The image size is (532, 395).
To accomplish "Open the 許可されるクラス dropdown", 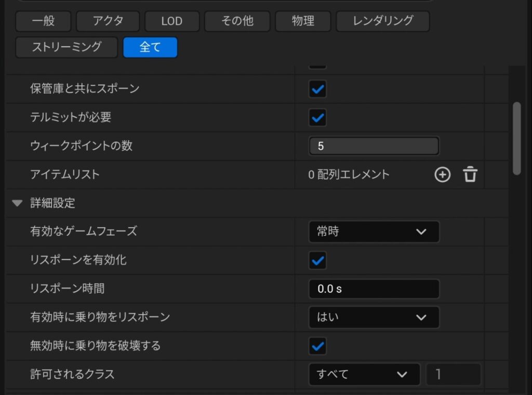I will point(364,374).
